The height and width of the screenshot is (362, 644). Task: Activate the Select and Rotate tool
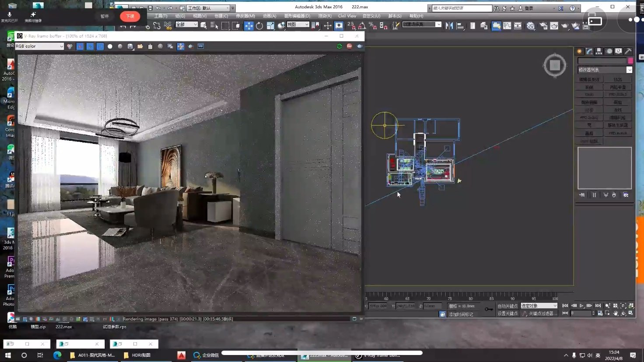259,26
